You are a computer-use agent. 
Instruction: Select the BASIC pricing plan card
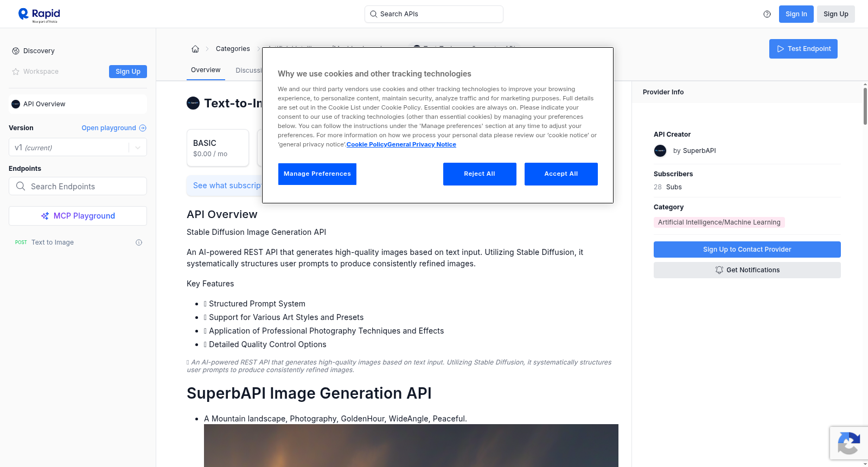pos(218,148)
